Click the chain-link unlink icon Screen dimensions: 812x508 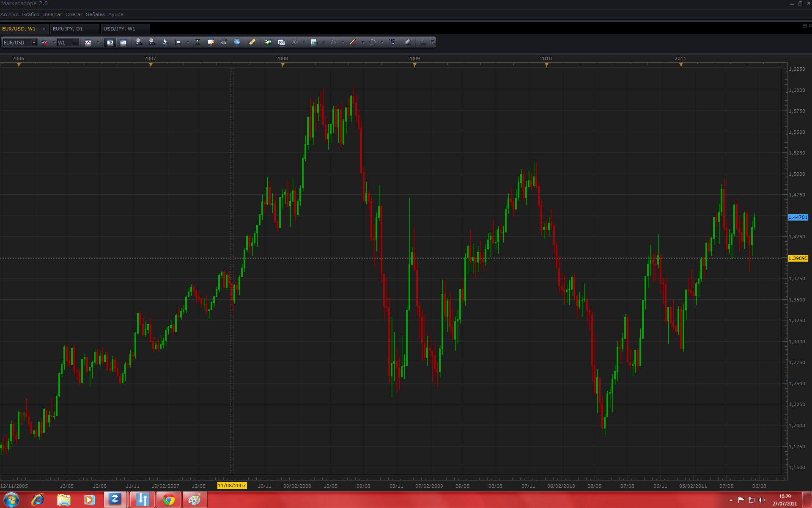click(44, 42)
